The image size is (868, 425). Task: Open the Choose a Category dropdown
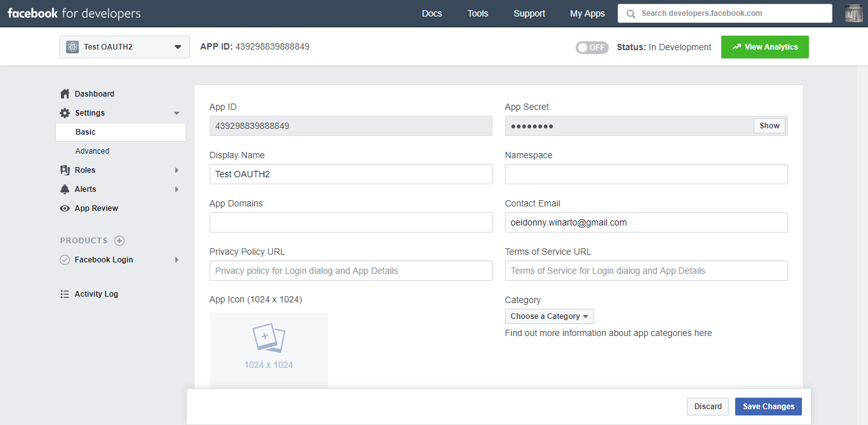click(550, 316)
